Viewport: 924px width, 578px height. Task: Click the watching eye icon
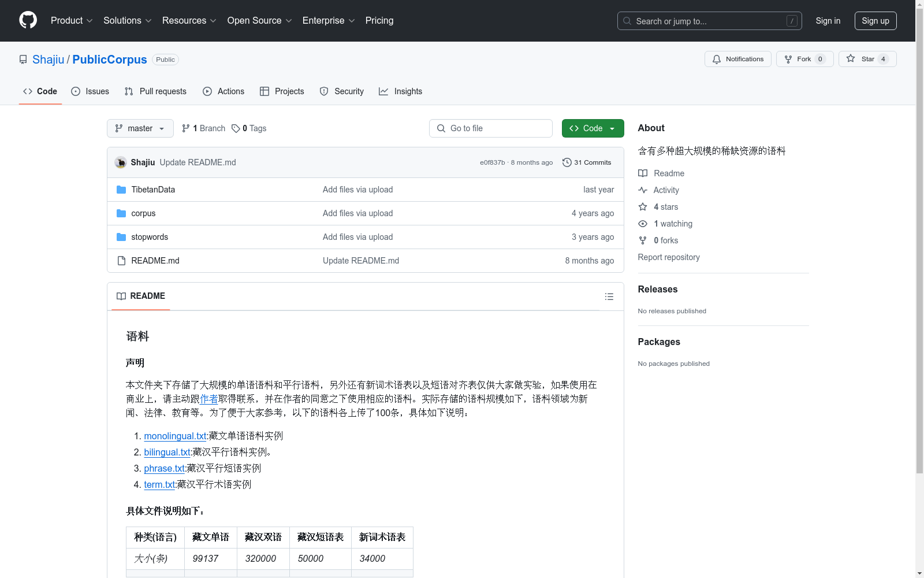click(643, 224)
